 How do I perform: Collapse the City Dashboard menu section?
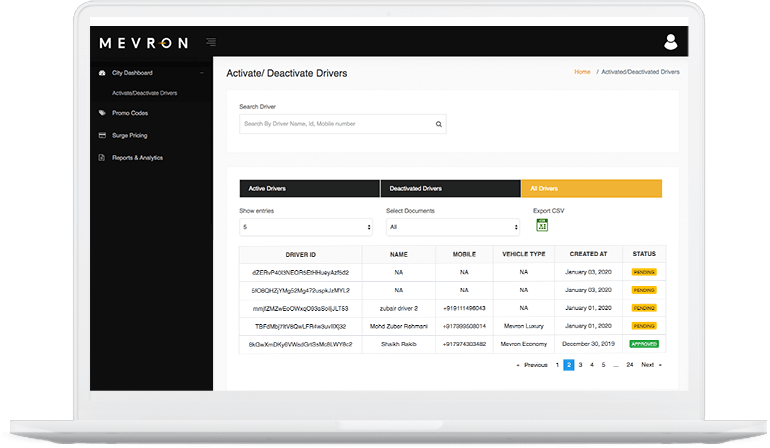[201, 73]
